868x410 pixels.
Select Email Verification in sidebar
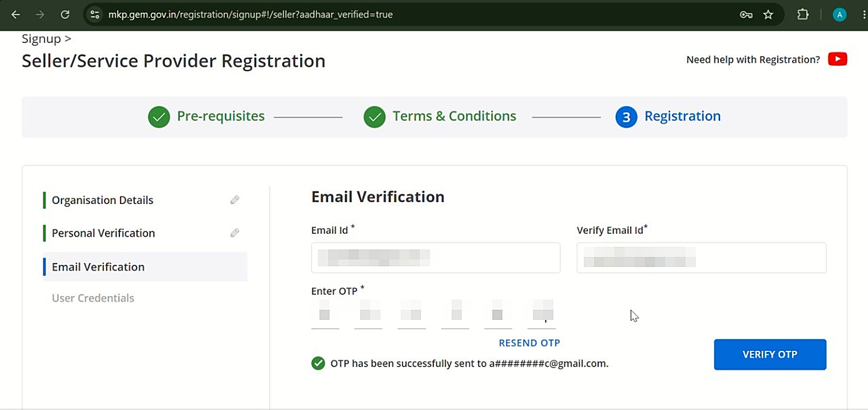coord(145,267)
